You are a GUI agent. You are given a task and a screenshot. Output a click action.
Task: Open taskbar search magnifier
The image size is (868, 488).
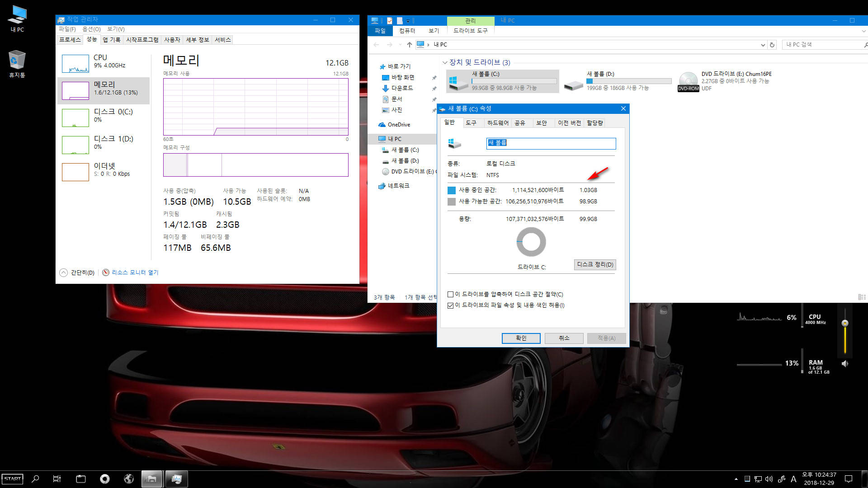tap(35, 479)
